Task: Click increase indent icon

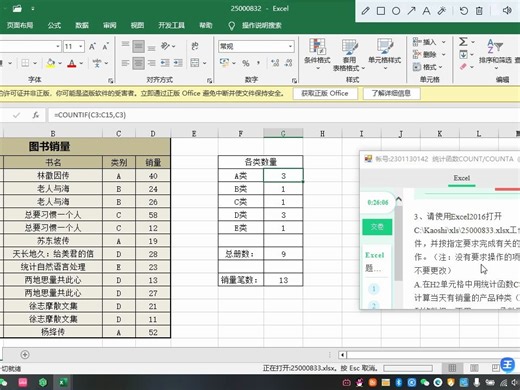Action: click(x=178, y=63)
